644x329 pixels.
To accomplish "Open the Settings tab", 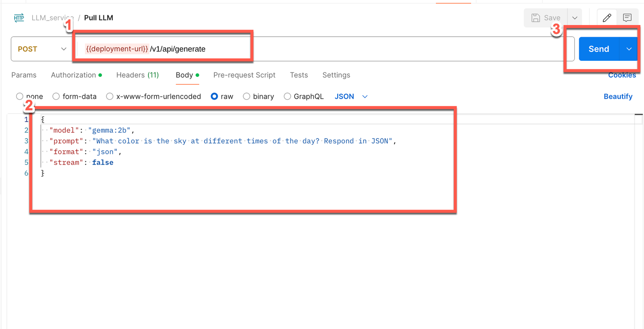I will [x=336, y=75].
